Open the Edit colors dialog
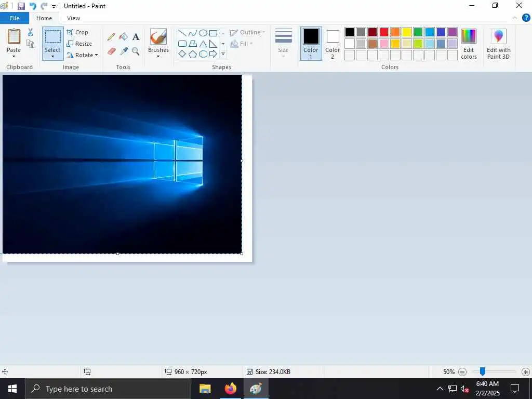The height and width of the screenshot is (399, 532). (x=469, y=44)
